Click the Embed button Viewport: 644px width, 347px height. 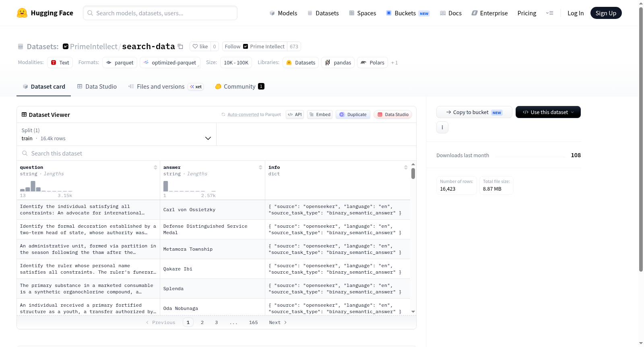pos(320,114)
